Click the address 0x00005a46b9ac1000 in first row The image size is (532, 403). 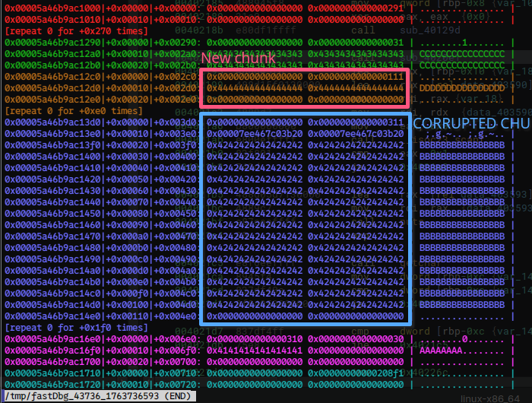[52, 8]
